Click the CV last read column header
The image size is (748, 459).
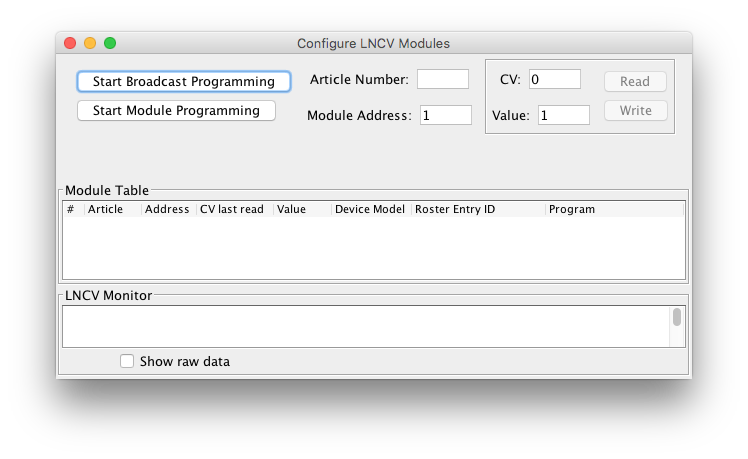[x=233, y=209]
